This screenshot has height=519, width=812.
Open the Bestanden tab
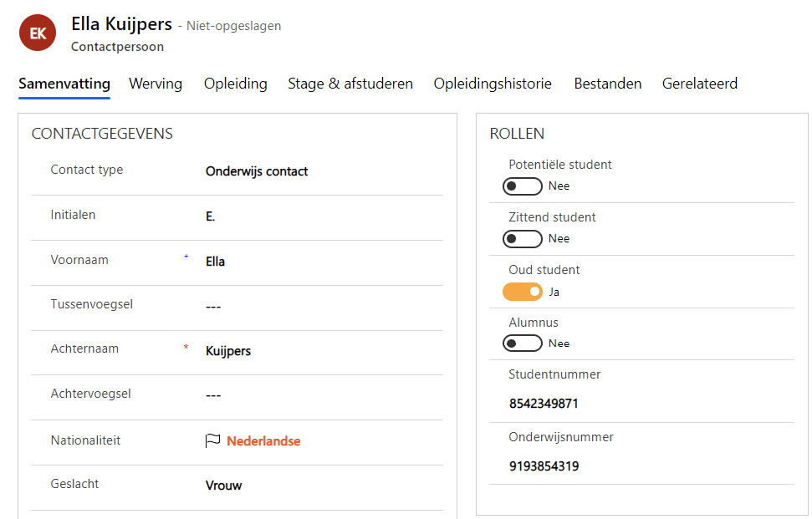(x=608, y=84)
